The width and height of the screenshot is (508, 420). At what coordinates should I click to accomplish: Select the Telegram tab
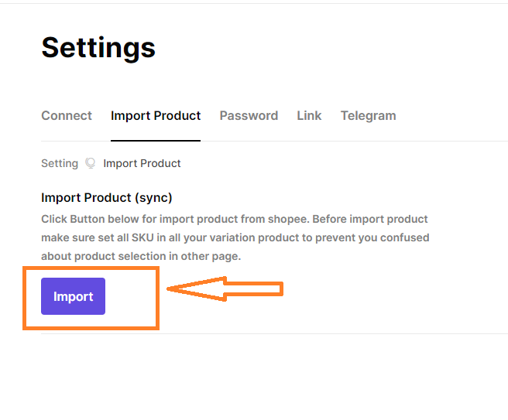[x=368, y=115]
